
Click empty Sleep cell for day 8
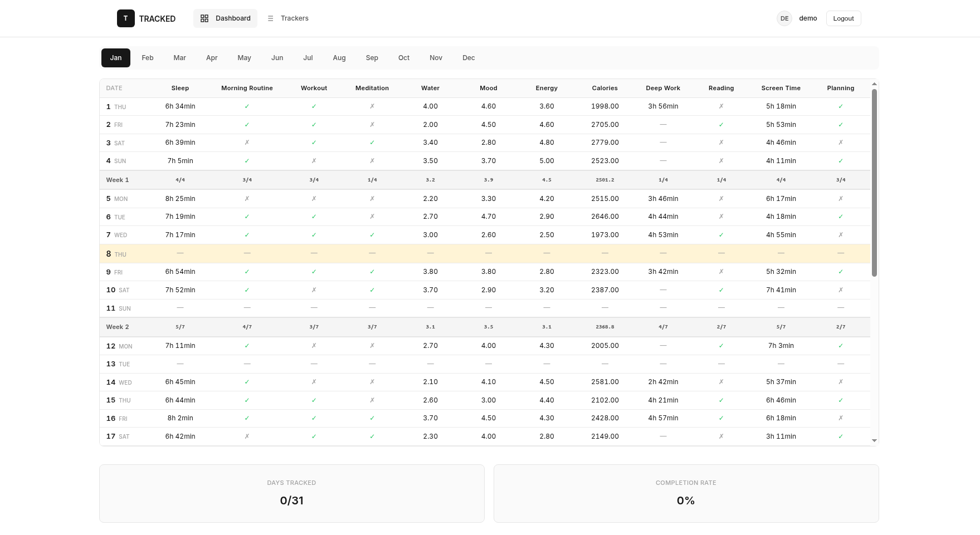point(180,253)
